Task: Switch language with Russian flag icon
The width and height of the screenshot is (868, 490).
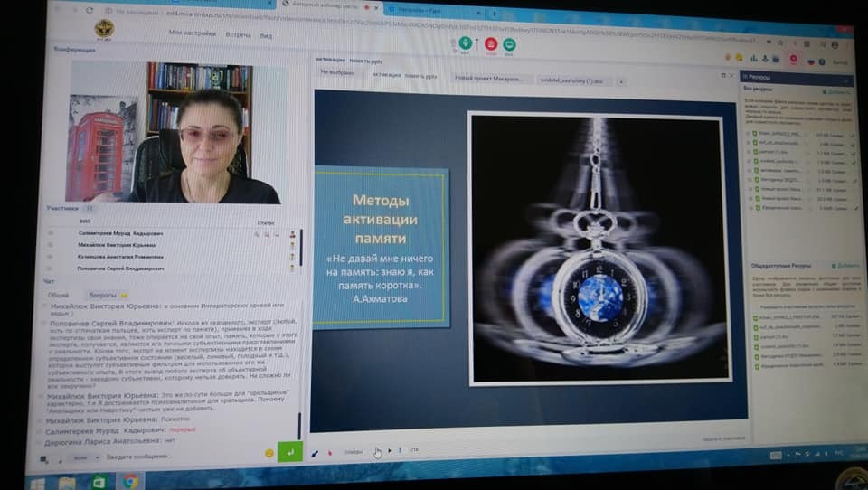Action: (811, 61)
